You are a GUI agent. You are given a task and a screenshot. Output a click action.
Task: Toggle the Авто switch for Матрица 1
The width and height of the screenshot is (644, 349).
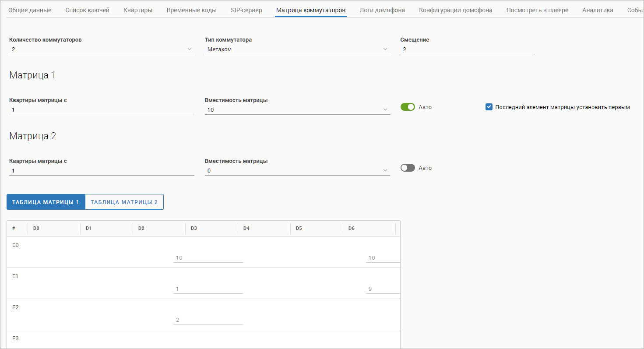[408, 107]
